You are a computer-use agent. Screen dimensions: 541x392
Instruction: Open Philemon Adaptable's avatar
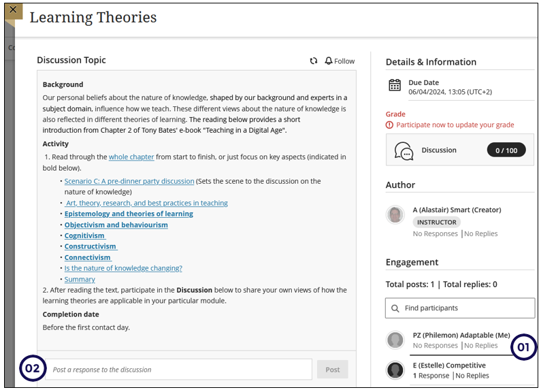(x=395, y=340)
